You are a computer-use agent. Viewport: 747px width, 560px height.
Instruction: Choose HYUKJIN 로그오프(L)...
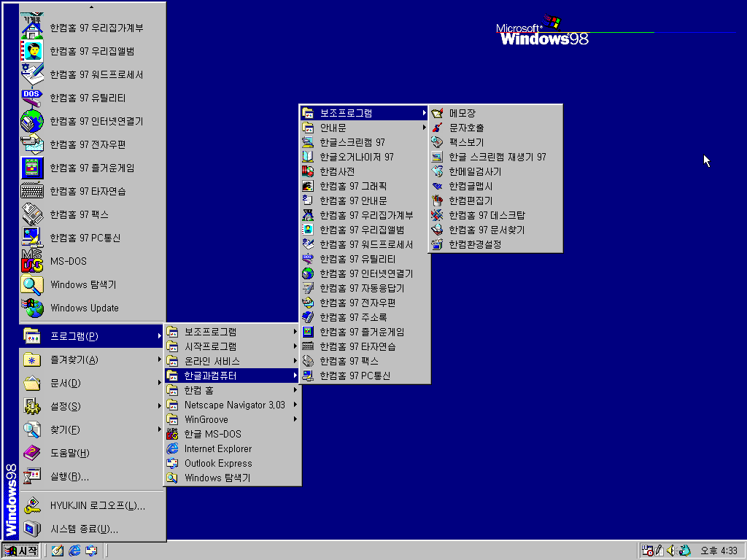point(93,506)
